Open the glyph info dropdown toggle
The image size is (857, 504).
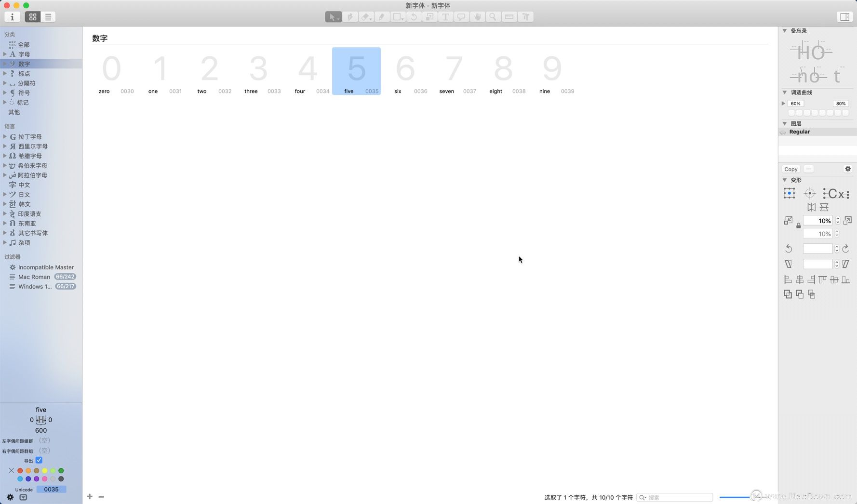pos(23,497)
